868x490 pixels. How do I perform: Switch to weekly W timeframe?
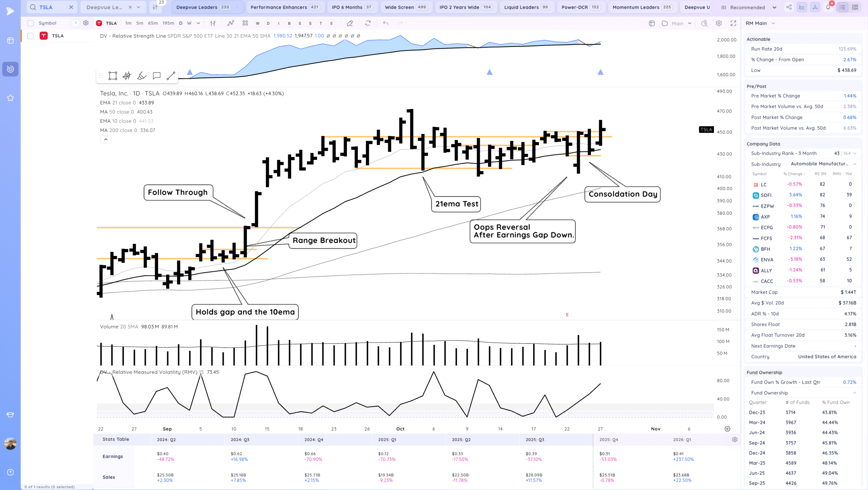click(x=189, y=23)
